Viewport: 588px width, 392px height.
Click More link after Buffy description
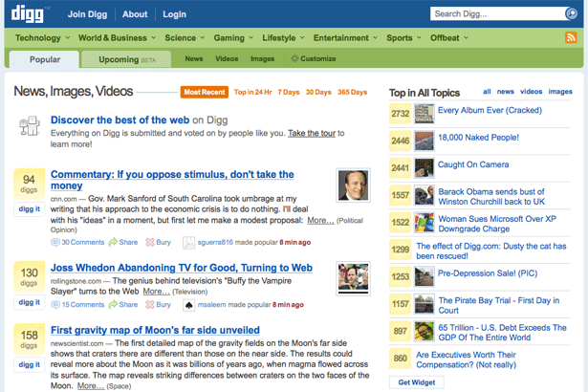(x=157, y=292)
